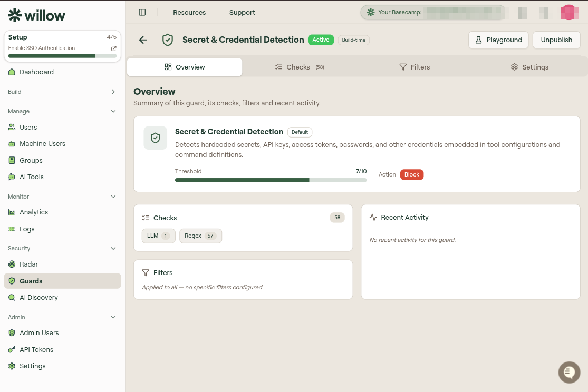Click the Threshold 7/10 value text
588x392 pixels.
tap(361, 171)
